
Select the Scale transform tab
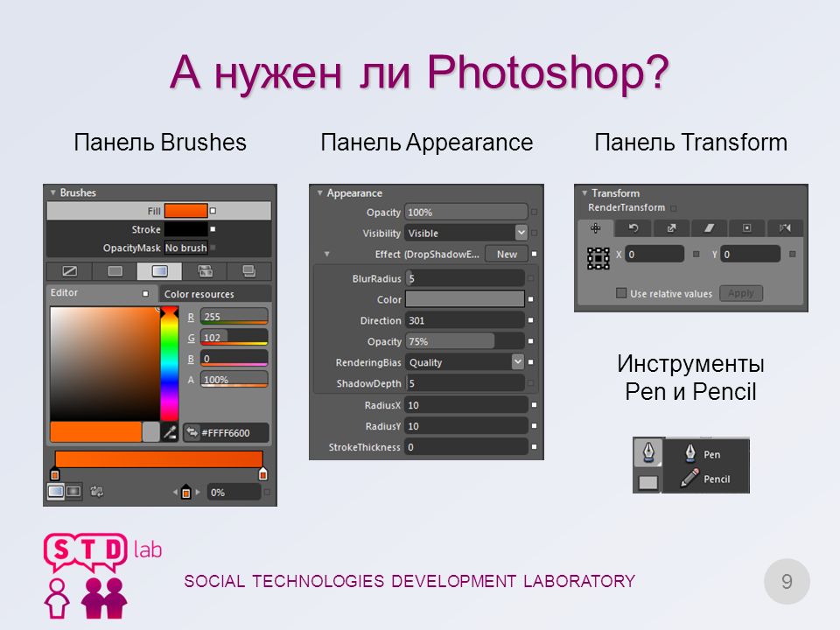click(671, 228)
